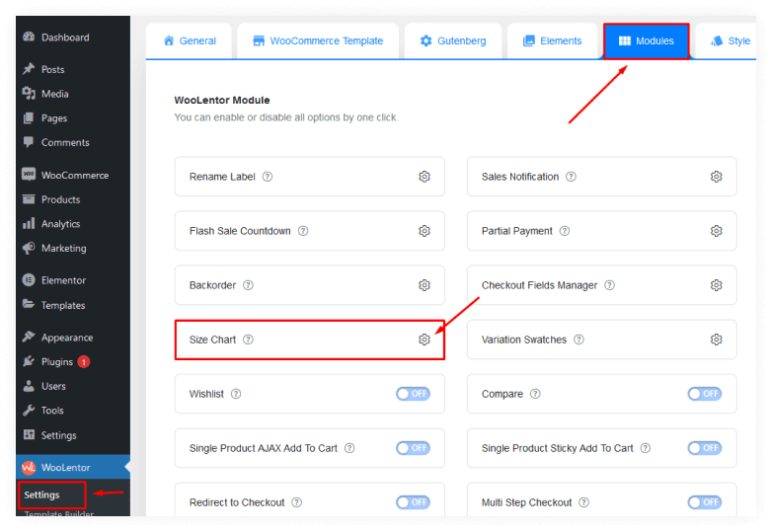Click help icon next to Flash Sale Countdown
772x532 pixels.
pyautogui.click(x=303, y=231)
